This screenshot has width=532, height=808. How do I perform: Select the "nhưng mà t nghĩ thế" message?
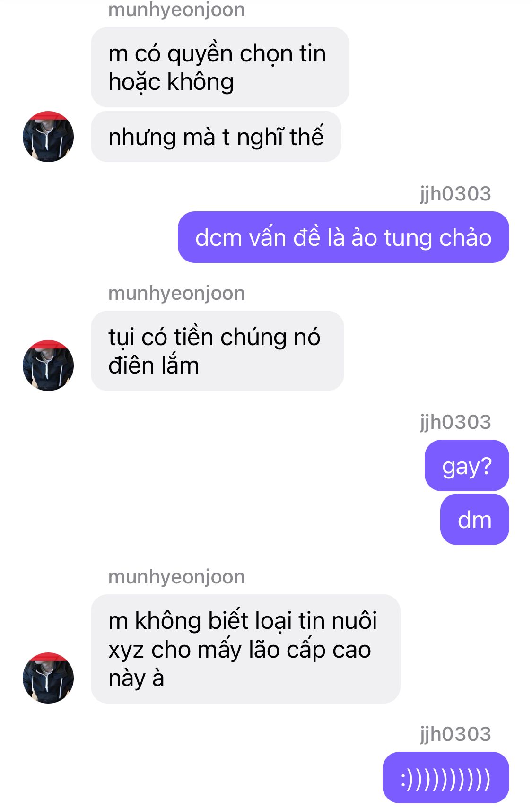[216, 137]
